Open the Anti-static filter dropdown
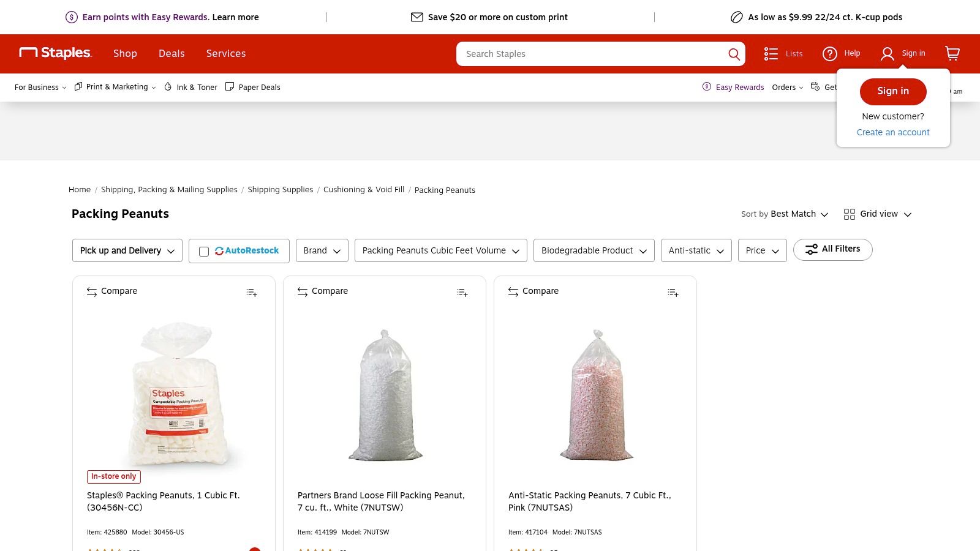Image resolution: width=980 pixels, height=551 pixels. tap(696, 250)
